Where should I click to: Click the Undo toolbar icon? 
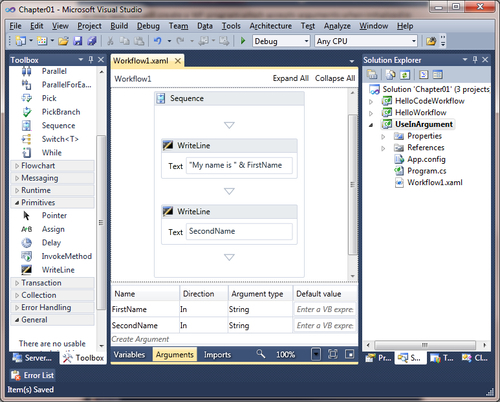(157, 41)
